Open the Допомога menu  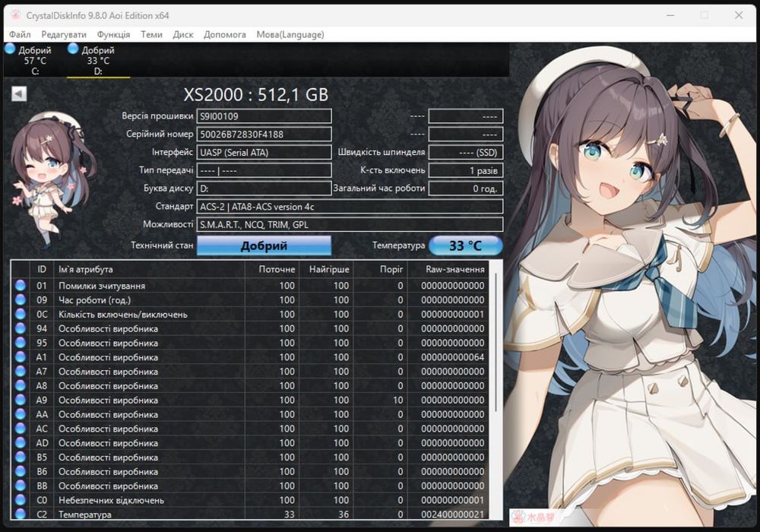(x=224, y=34)
